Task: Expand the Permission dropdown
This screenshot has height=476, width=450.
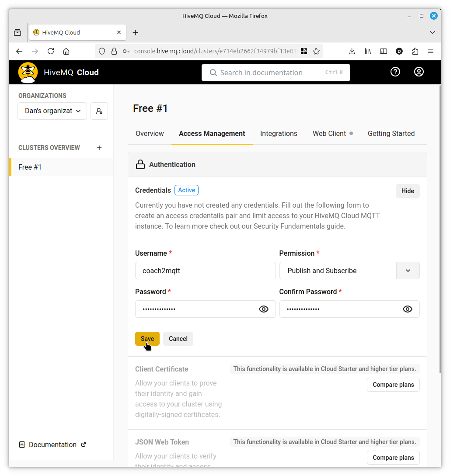Action: tap(408, 271)
